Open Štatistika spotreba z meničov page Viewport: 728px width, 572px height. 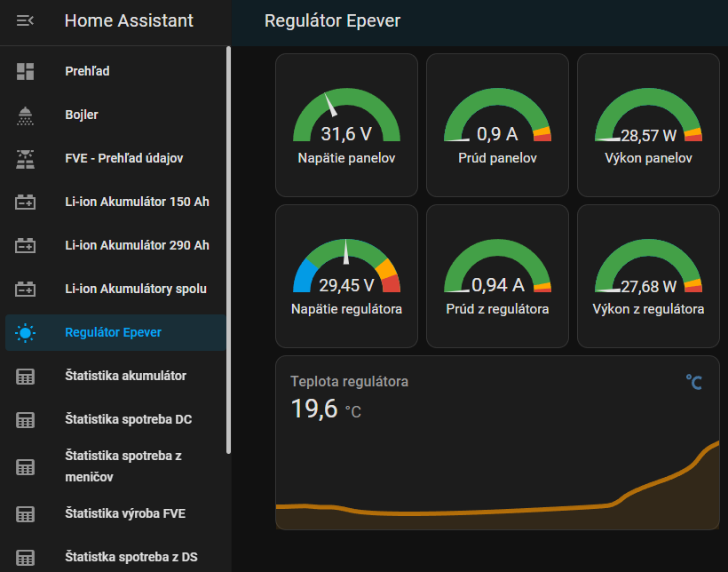click(123, 466)
